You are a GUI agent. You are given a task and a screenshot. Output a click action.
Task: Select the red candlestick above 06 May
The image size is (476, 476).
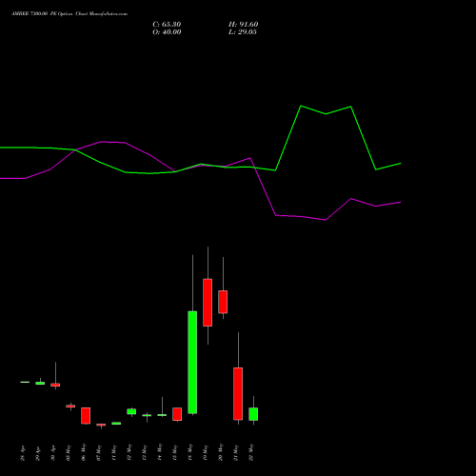pos(86,416)
